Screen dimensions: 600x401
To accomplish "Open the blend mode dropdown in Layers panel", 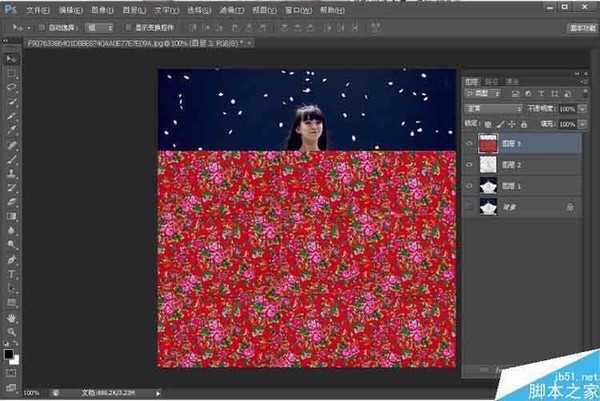I will pos(494,108).
